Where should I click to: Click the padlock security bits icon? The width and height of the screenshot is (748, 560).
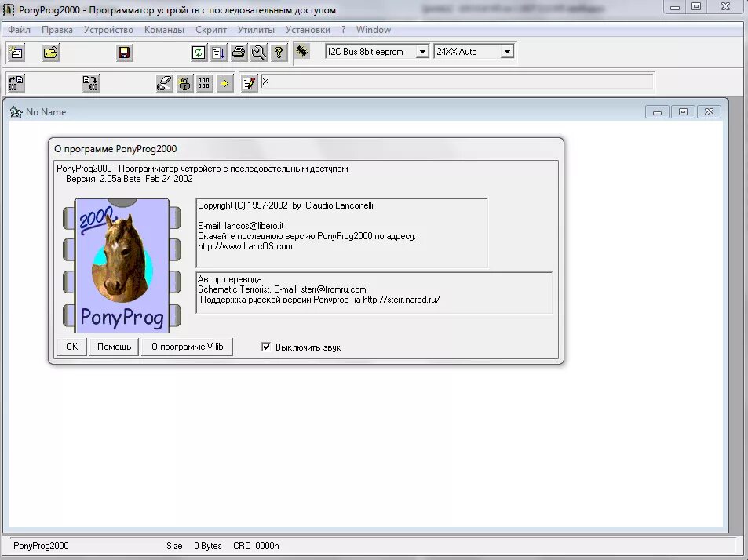click(x=184, y=83)
